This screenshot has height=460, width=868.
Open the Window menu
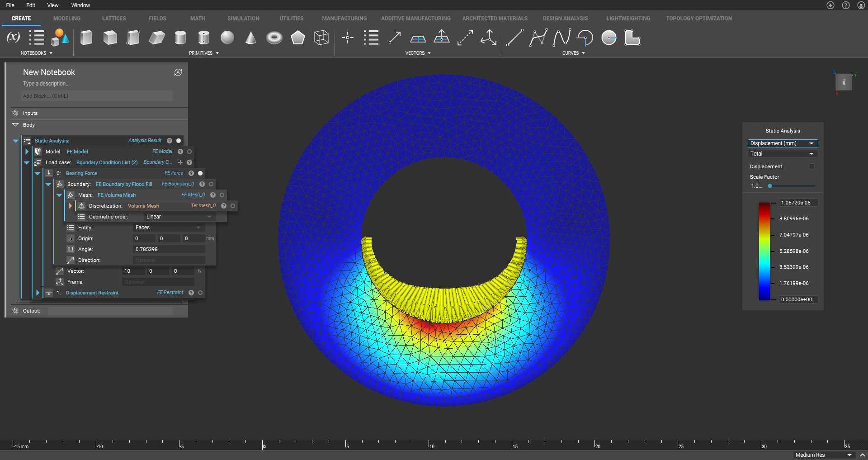[x=80, y=5]
